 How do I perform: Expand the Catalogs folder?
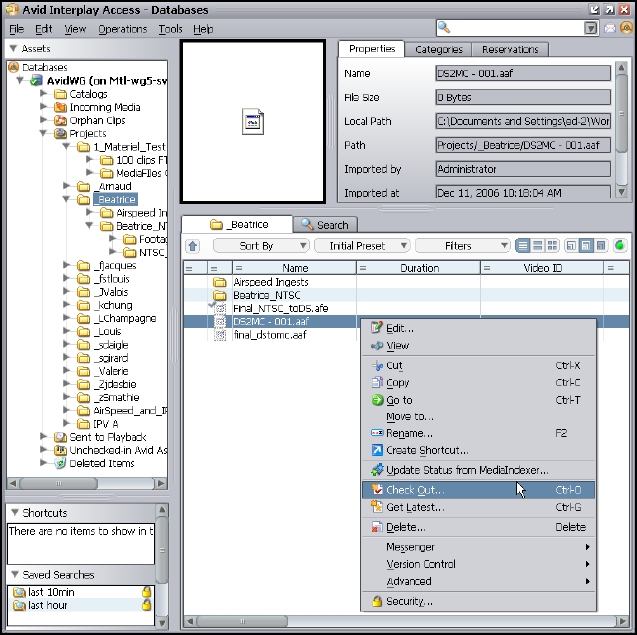43,93
